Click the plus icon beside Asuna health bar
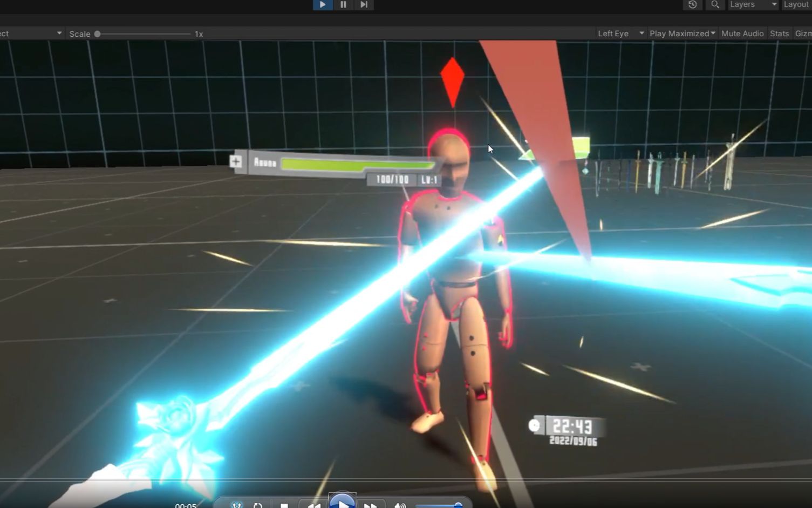812x508 pixels. (x=236, y=161)
